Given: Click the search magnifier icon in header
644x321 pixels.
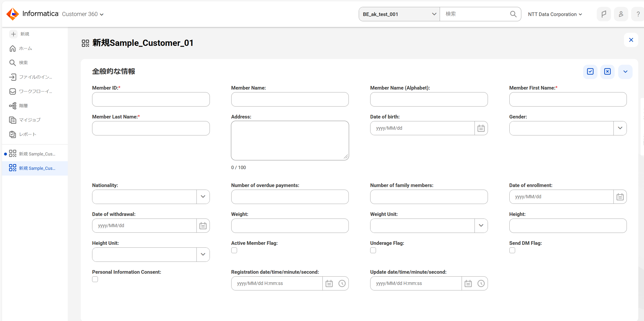Looking at the screenshot, I should tap(513, 14).
